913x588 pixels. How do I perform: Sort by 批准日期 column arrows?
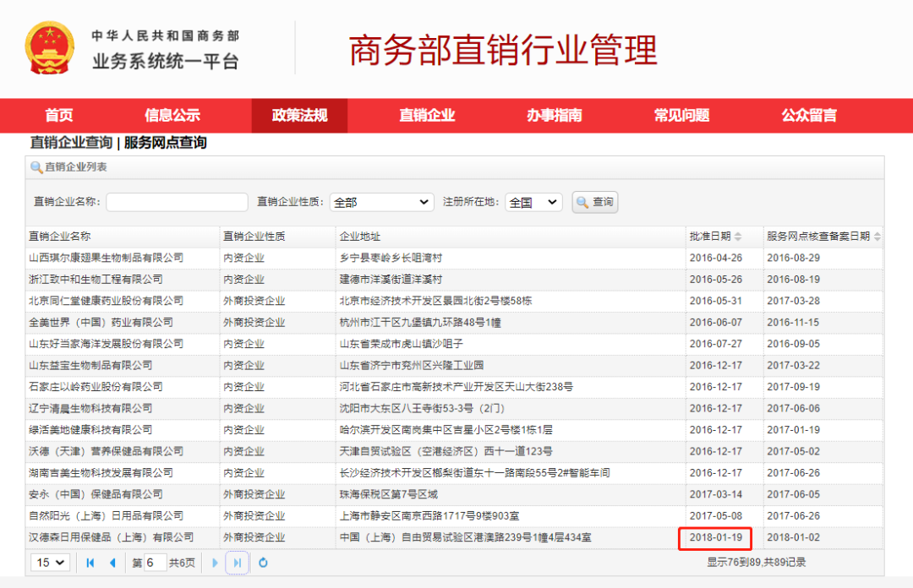(738, 237)
